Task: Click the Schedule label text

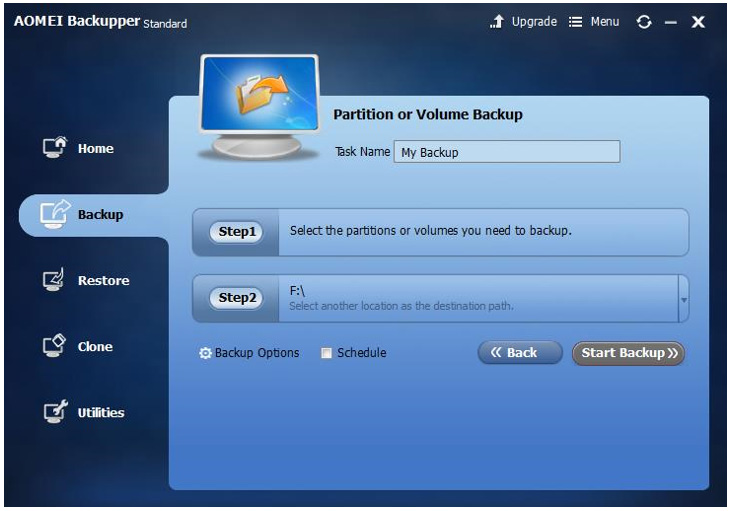Action: 361,352
